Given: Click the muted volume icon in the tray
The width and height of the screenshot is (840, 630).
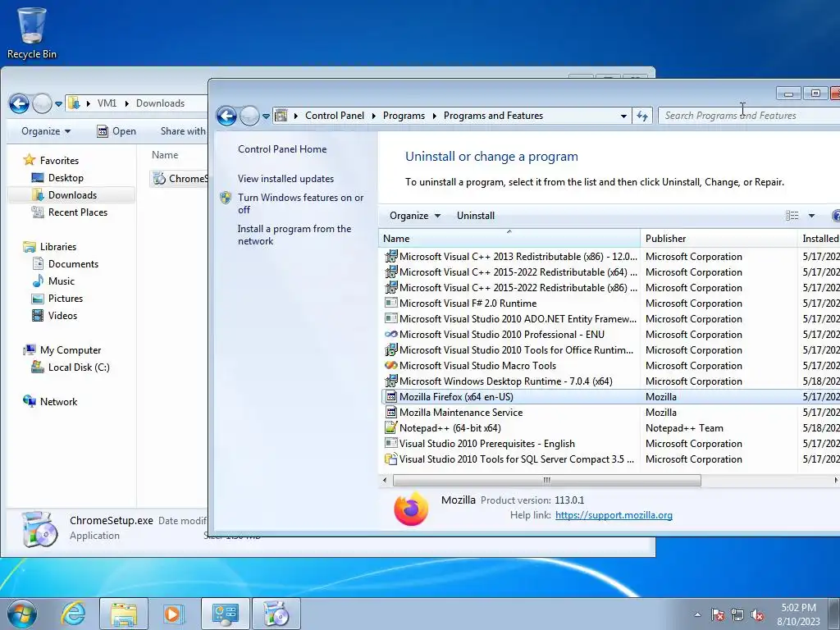Looking at the screenshot, I should 757,615.
